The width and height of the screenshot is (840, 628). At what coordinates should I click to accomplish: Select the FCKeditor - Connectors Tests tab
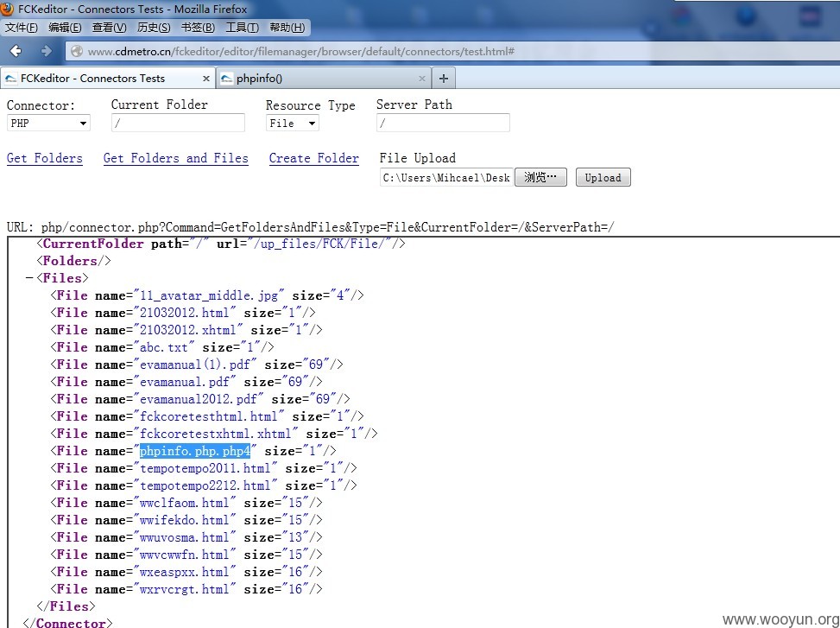(108, 79)
